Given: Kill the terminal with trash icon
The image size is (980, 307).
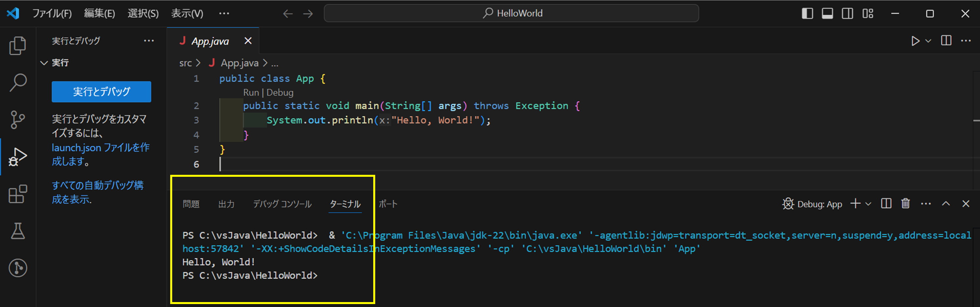Looking at the screenshot, I should (906, 204).
